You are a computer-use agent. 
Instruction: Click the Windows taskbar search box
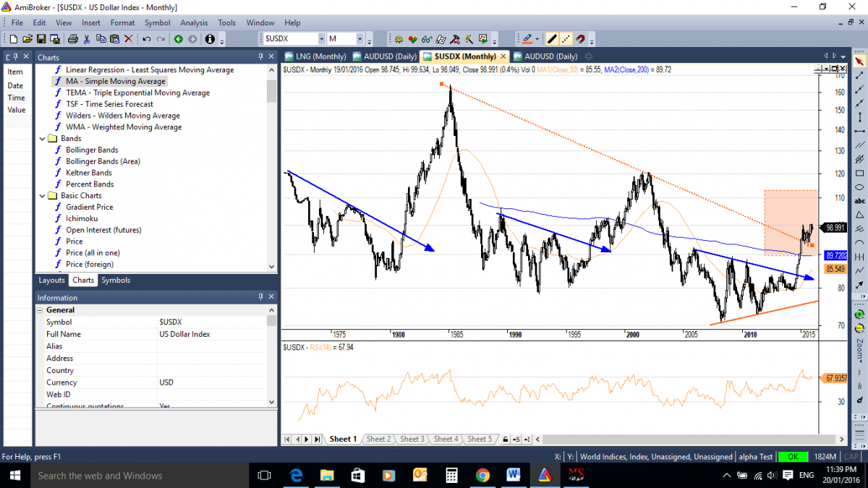[x=140, y=476]
